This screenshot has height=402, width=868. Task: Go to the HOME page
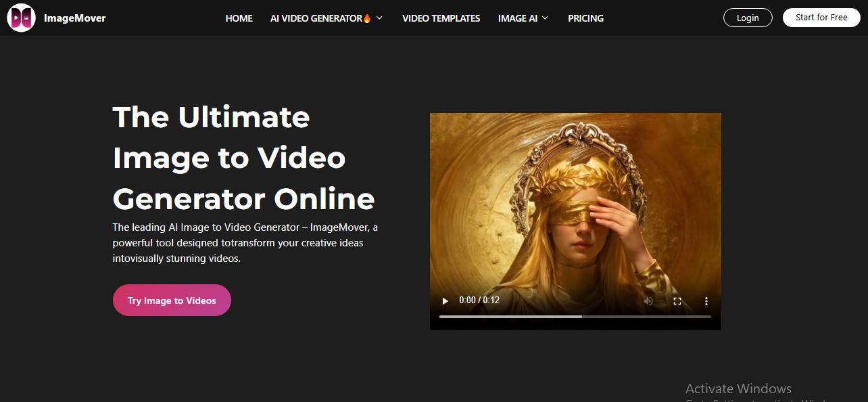[239, 18]
